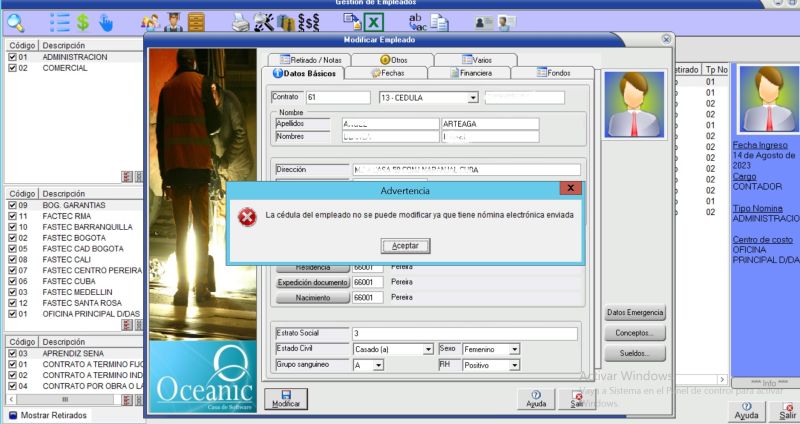Click the red error icon in Advertencia
The width and height of the screenshot is (800, 424).
(x=246, y=216)
